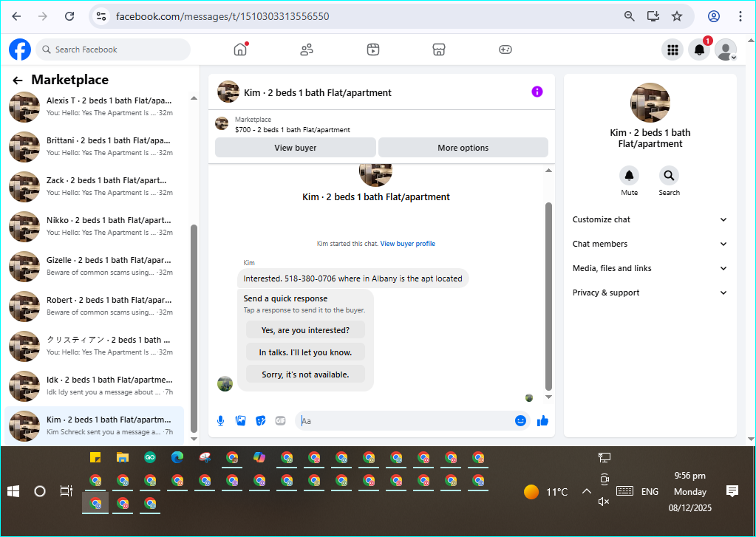Open the Facebook logo home link
756x537 pixels.
coord(20,49)
